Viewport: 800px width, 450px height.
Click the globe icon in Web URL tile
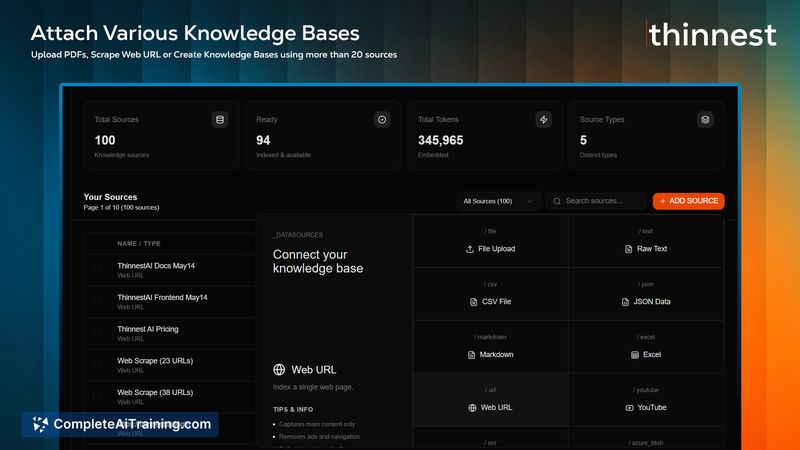tap(472, 408)
